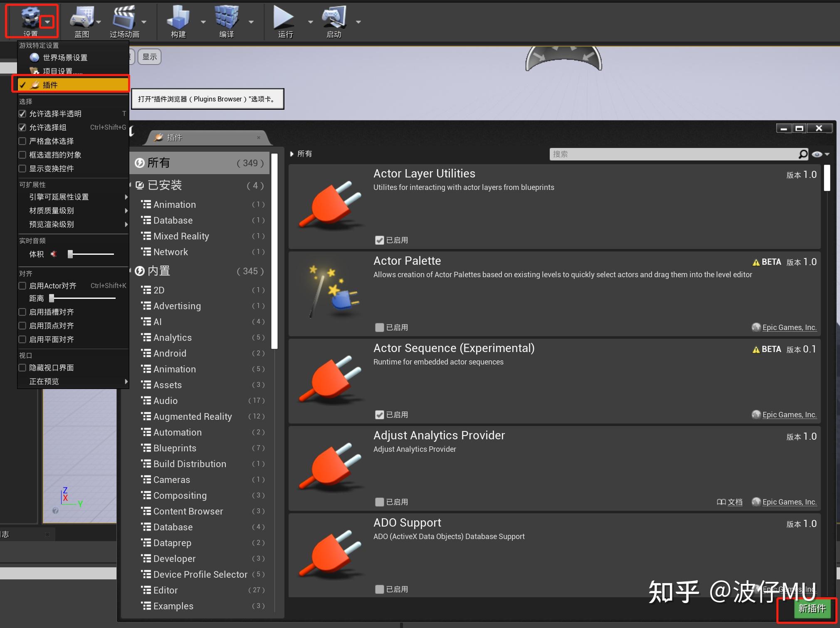Image resolution: width=840 pixels, height=628 pixels.
Task: Open the view filter dropdown beside search
Action: coord(821,154)
